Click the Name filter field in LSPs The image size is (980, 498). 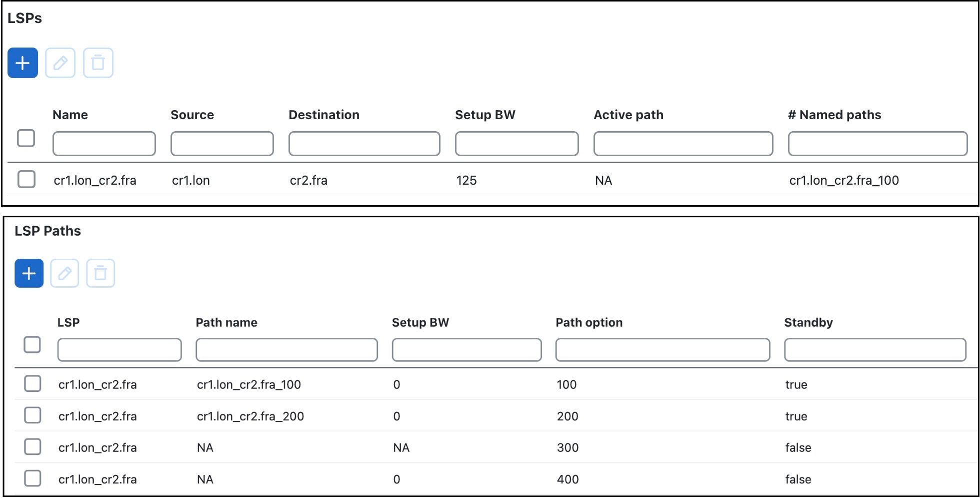point(103,144)
